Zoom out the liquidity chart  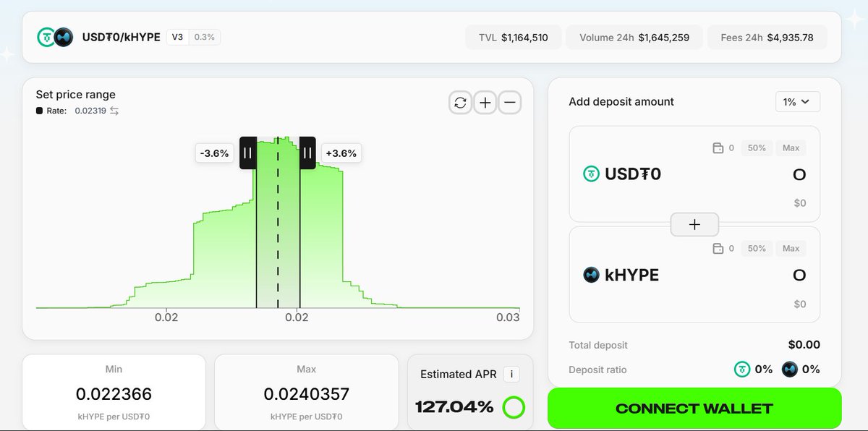509,103
